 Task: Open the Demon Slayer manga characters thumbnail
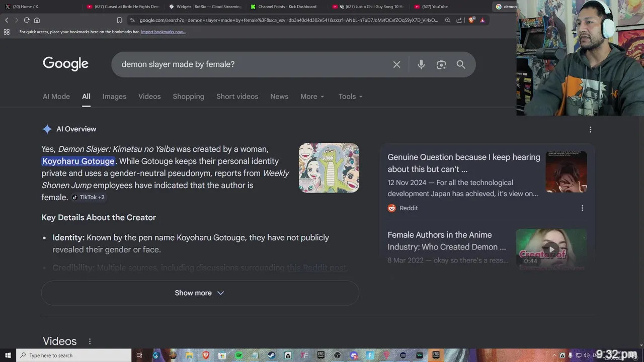coord(329,168)
